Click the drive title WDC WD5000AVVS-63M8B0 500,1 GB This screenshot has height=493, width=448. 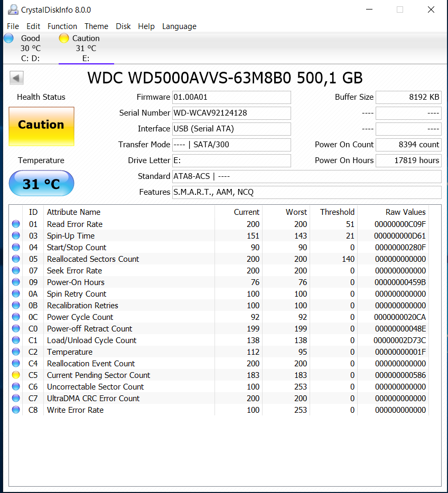[x=225, y=78]
